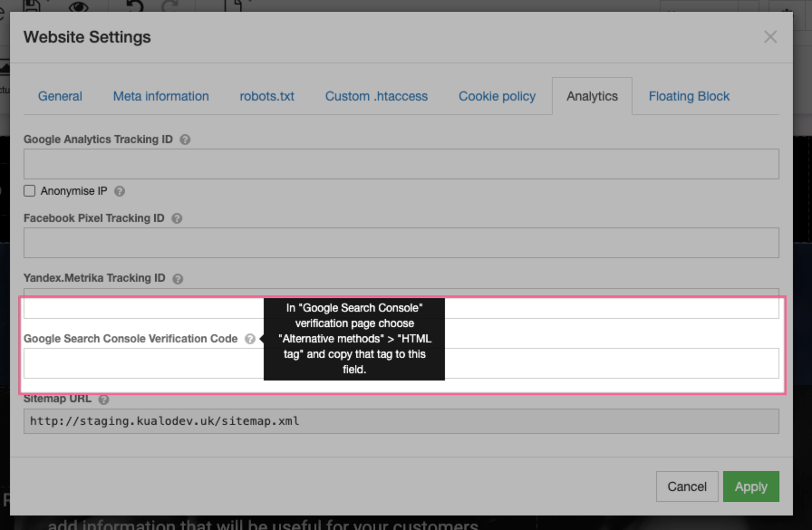
Task: Click the Website Settings dialog title
Action: click(x=87, y=37)
